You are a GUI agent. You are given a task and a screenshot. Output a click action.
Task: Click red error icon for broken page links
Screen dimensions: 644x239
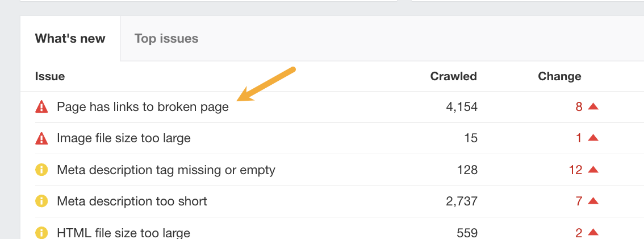click(41, 107)
